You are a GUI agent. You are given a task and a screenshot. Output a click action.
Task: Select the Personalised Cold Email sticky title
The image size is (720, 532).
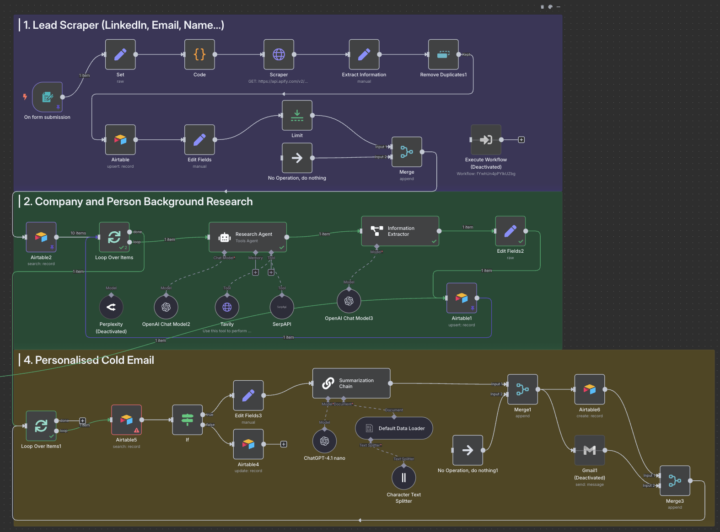[x=89, y=360]
